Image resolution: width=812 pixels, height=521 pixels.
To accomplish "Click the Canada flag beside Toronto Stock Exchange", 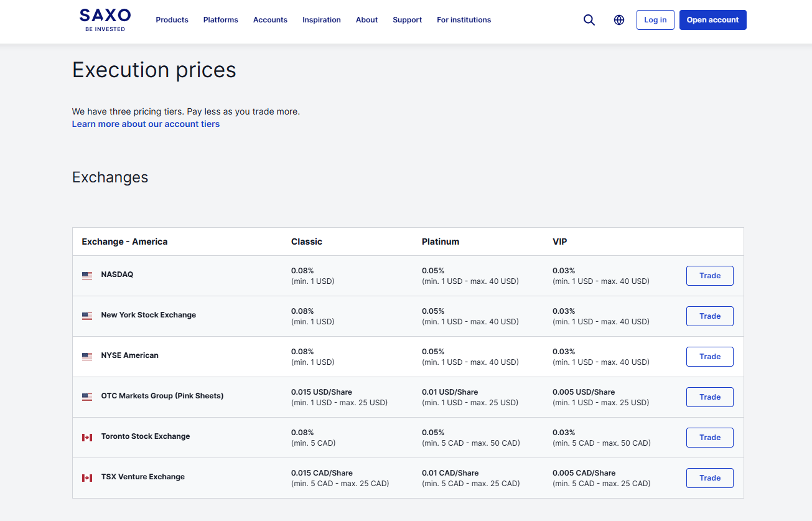I will [x=87, y=437].
